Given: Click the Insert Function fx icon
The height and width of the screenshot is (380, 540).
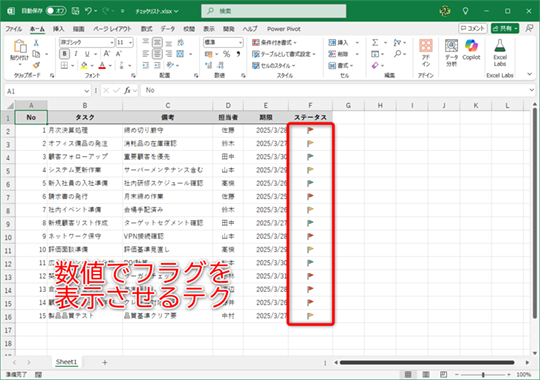Looking at the screenshot, I should coord(127,91).
